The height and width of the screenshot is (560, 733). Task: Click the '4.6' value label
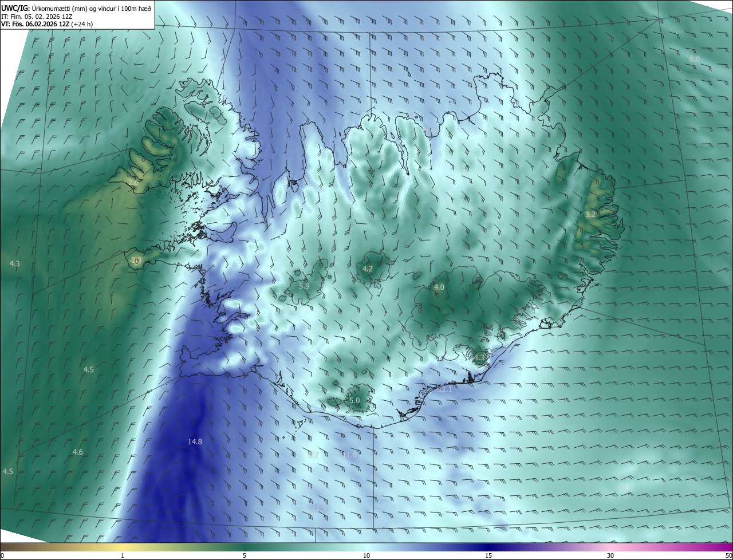[78, 452]
